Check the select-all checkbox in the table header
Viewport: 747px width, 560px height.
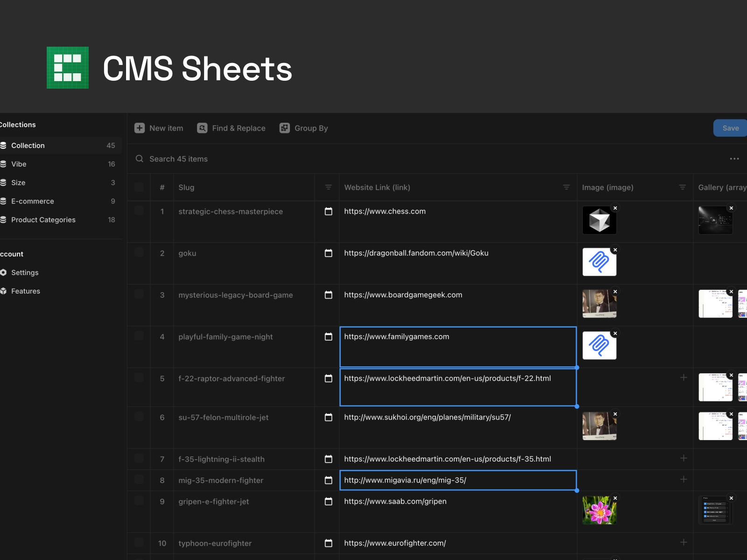point(139,187)
